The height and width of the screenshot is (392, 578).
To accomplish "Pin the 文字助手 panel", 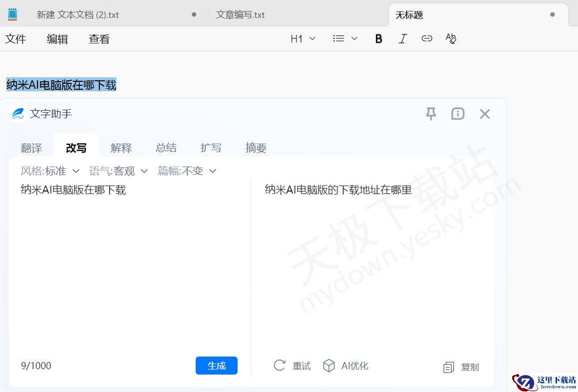I will 431,114.
